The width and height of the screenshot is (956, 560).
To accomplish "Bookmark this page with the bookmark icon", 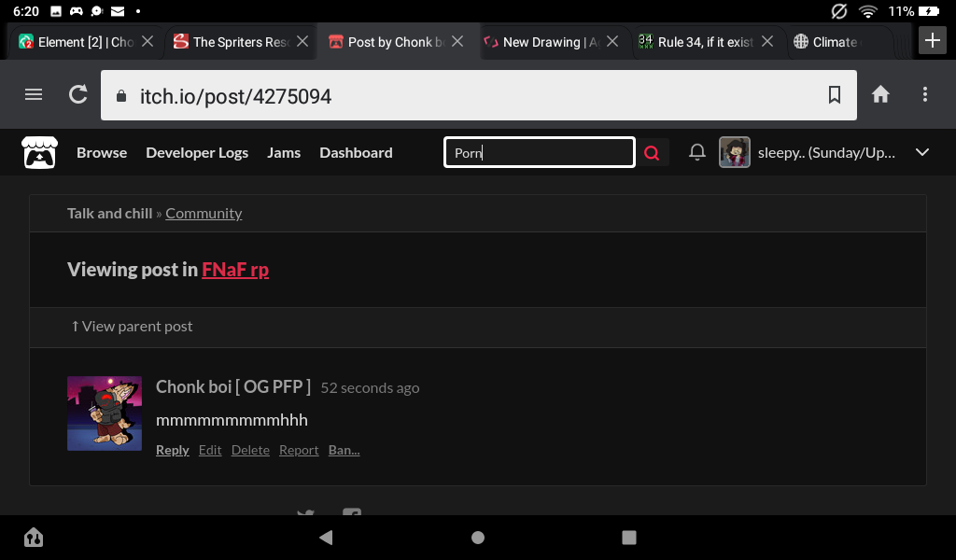I will pyautogui.click(x=834, y=94).
